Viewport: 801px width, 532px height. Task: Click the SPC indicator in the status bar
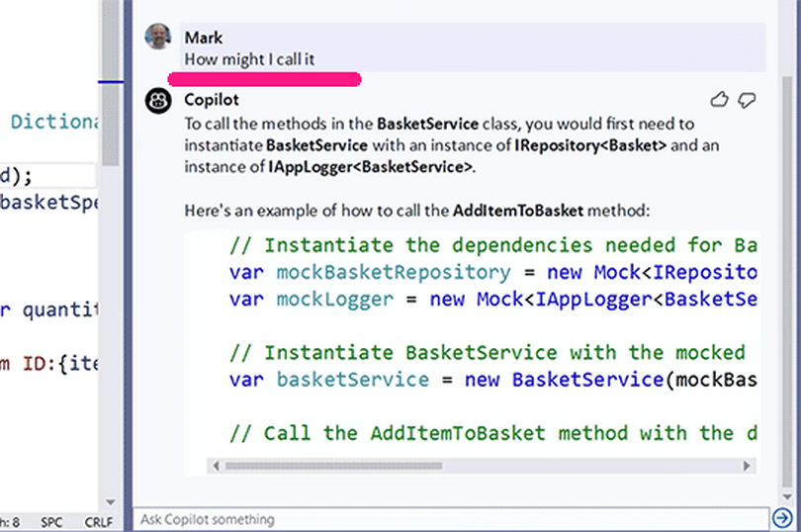pyautogui.click(x=51, y=522)
